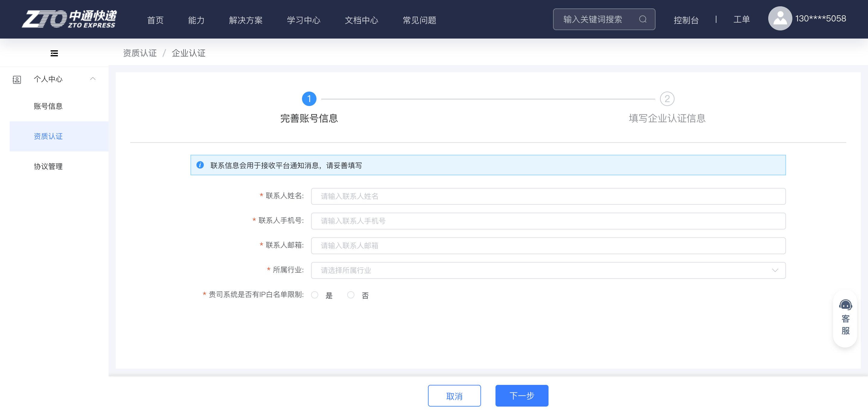Click the 下一步 button
The width and height of the screenshot is (868, 415).
521,396
